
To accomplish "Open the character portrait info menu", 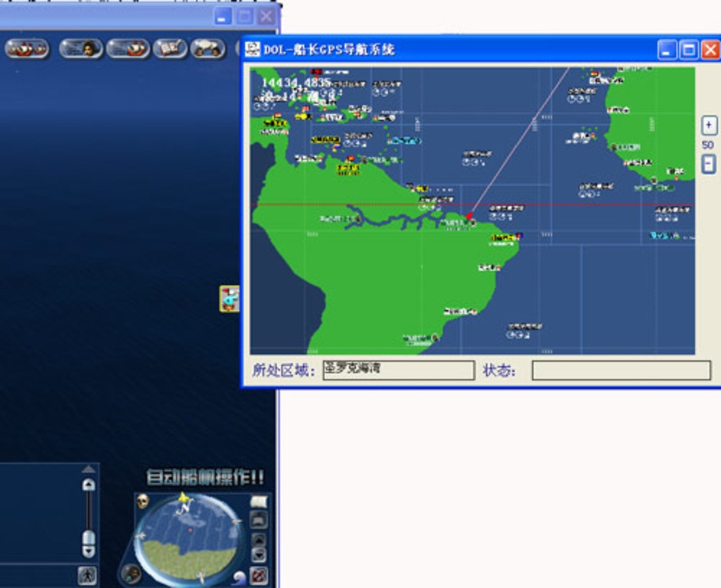I will (81, 48).
